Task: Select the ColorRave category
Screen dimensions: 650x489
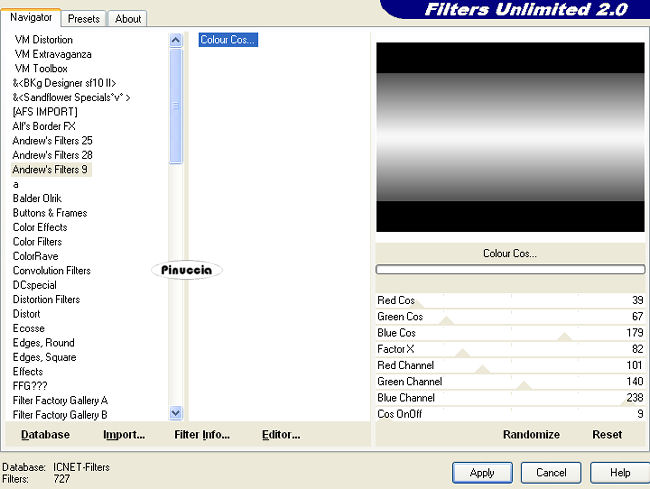Action: click(x=36, y=256)
